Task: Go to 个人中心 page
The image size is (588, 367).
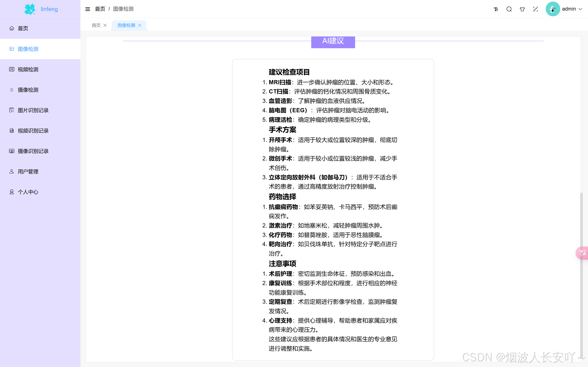Action: (28, 192)
